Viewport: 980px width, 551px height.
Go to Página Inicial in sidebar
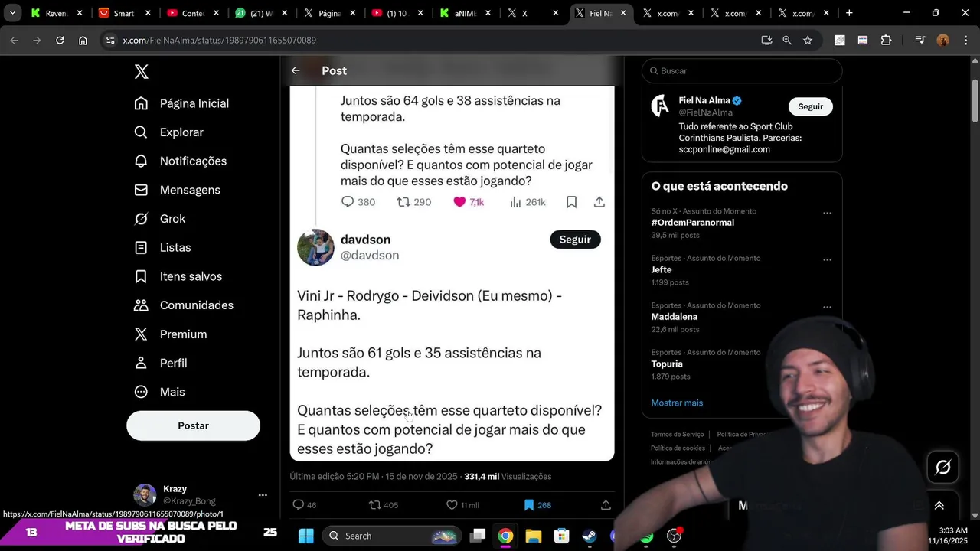[181, 103]
